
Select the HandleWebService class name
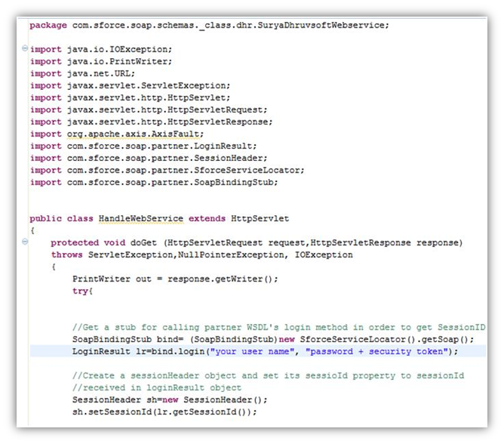(141, 218)
